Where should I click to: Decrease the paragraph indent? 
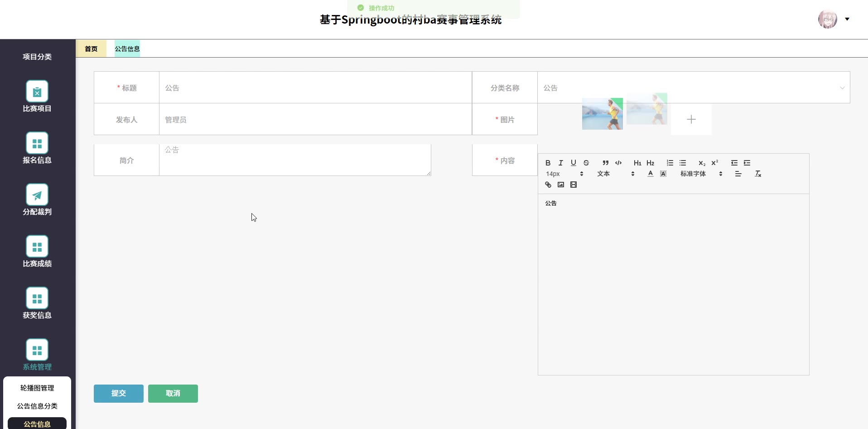(734, 163)
